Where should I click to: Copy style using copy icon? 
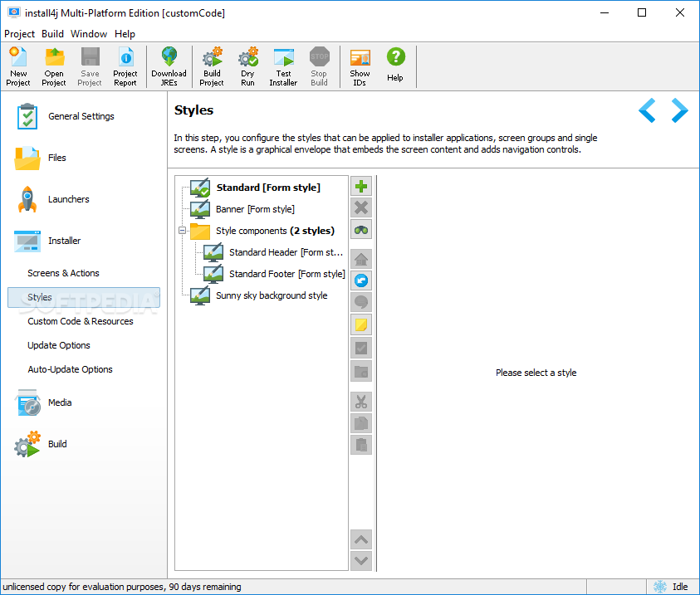pyautogui.click(x=361, y=423)
